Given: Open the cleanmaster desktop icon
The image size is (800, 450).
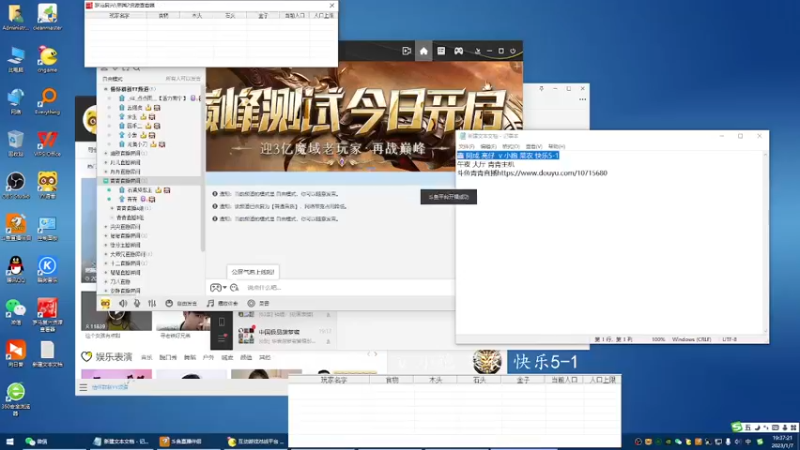Looking at the screenshot, I should (47, 17).
